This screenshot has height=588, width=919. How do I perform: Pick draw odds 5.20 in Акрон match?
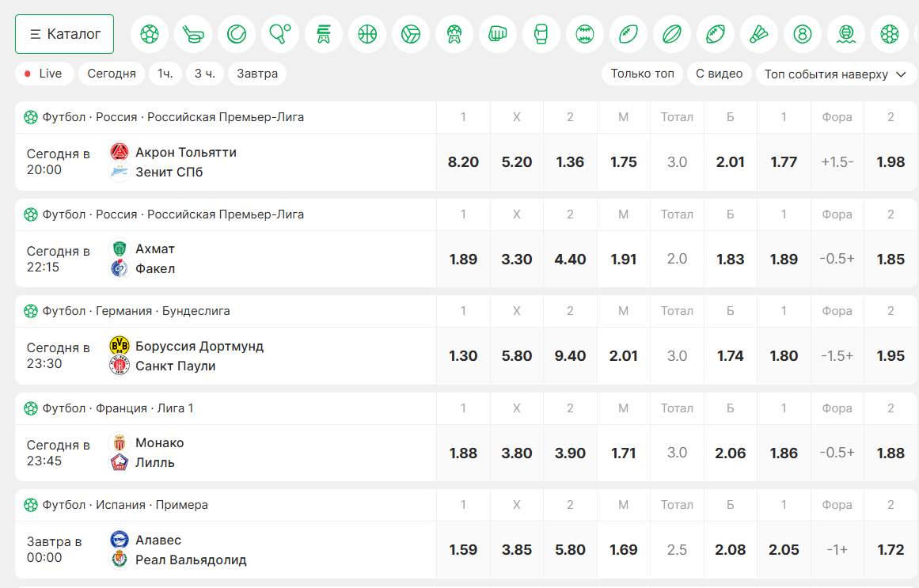(x=516, y=161)
